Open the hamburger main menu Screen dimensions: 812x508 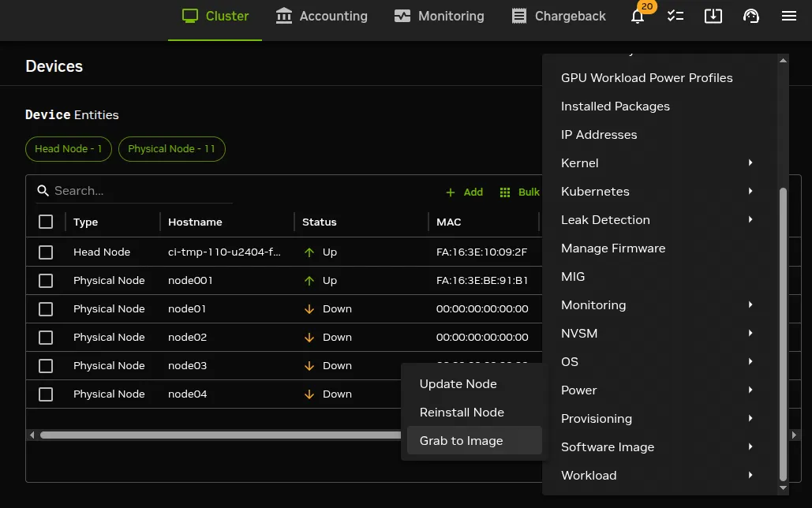788,16
